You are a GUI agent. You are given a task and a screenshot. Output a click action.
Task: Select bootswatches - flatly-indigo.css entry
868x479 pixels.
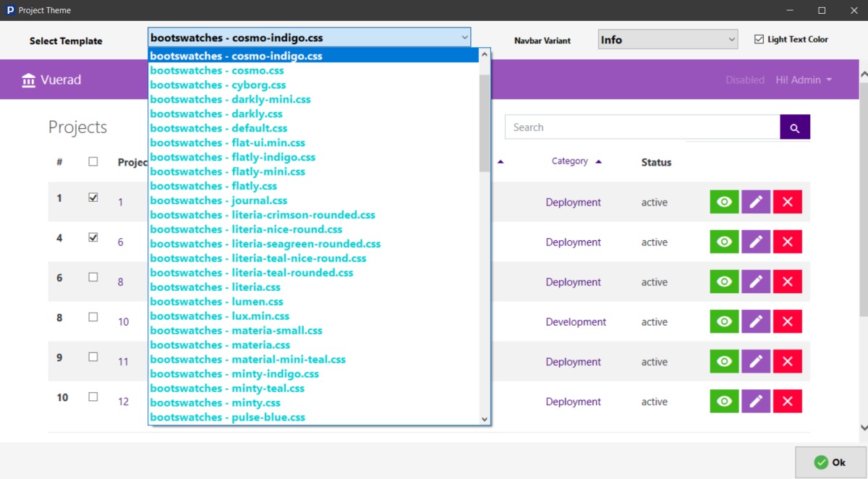click(313, 157)
